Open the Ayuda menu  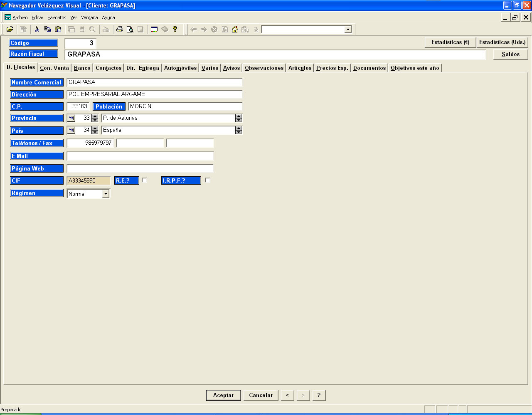[x=108, y=17]
